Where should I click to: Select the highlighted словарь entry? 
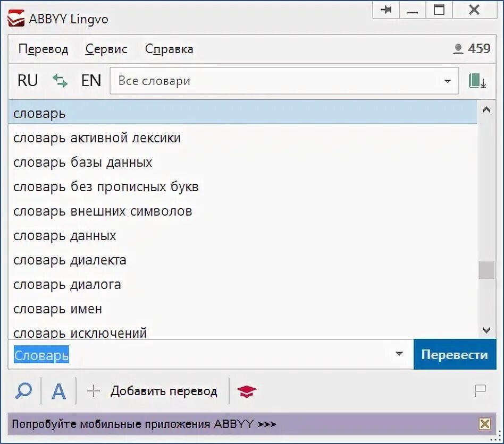click(x=243, y=113)
